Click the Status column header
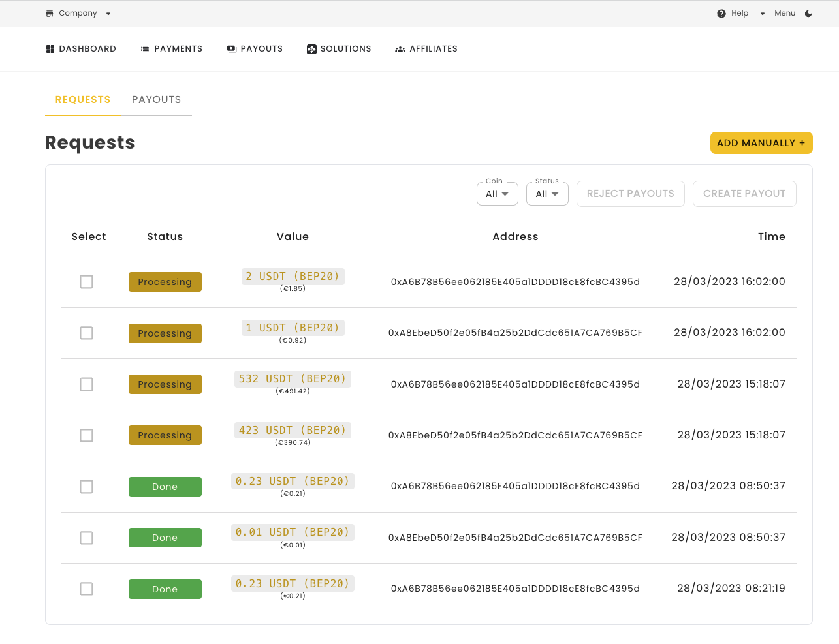This screenshot has width=839, height=644. pyautogui.click(x=165, y=237)
